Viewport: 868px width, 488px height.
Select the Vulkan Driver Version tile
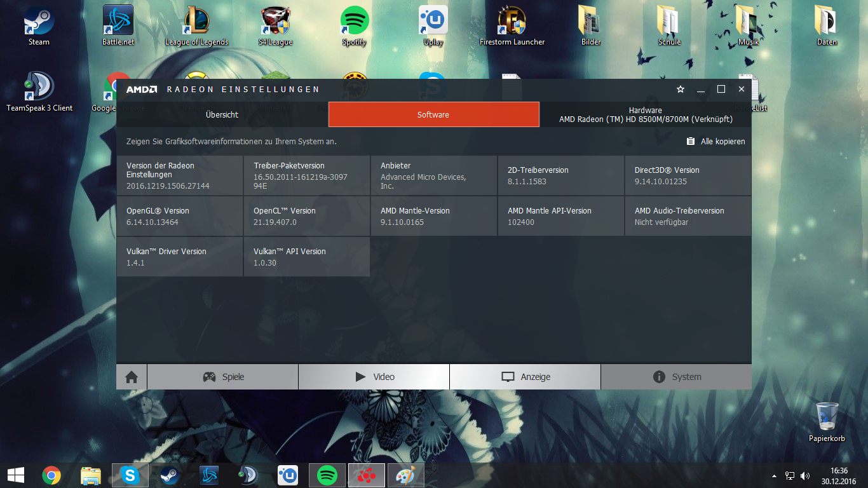(180, 257)
